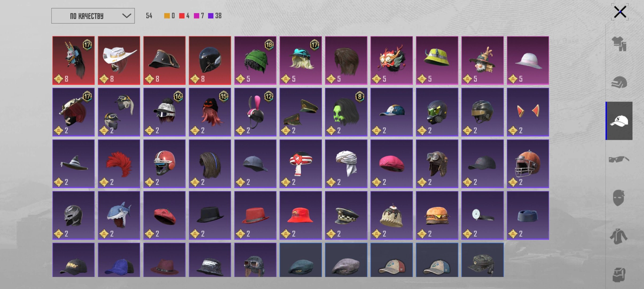Select the helmet category icon in sidebar
644x289 pixels.
[x=619, y=82]
